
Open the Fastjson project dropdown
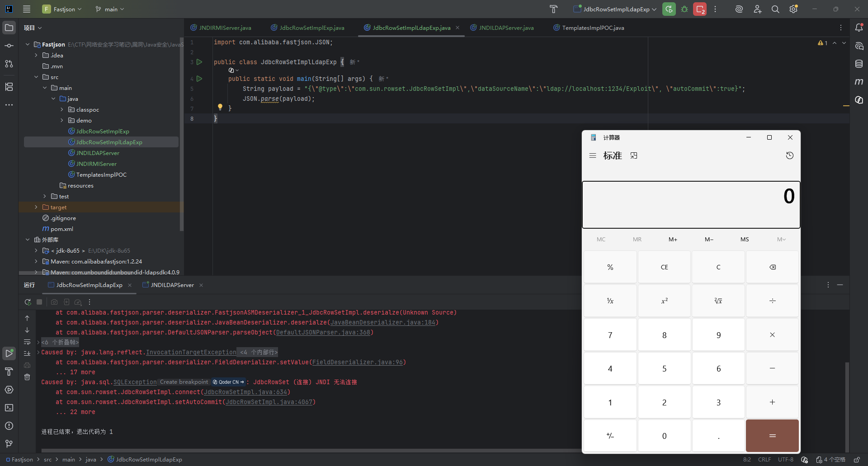(62, 9)
